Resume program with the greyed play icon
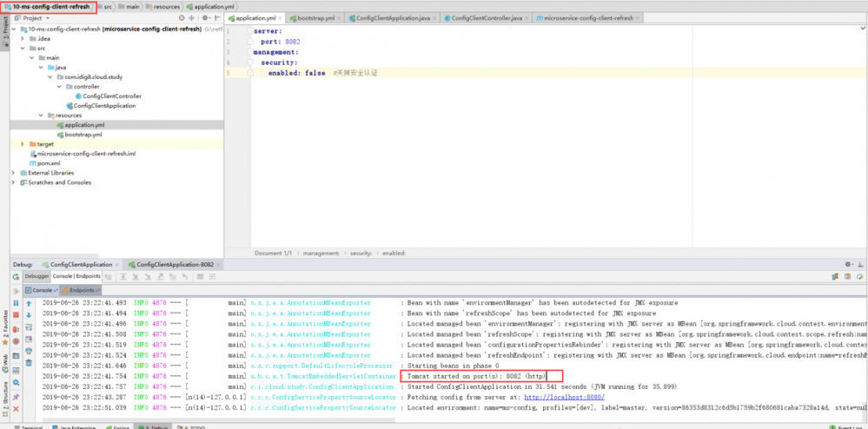Screen dimensions: 868x429 point(16,291)
